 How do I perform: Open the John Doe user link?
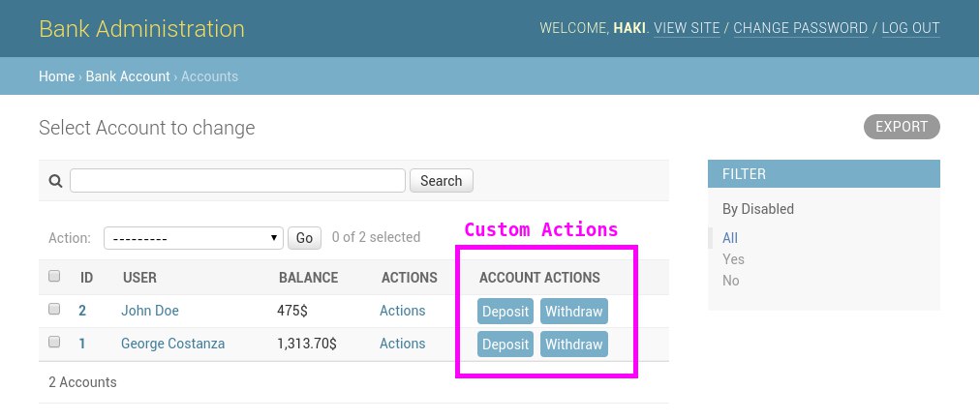[150, 311]
